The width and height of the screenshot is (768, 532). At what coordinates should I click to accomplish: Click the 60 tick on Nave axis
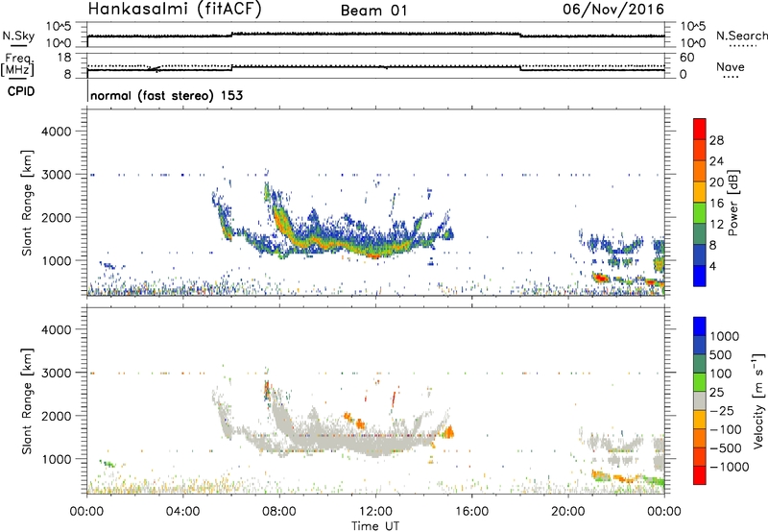point(686,58)
